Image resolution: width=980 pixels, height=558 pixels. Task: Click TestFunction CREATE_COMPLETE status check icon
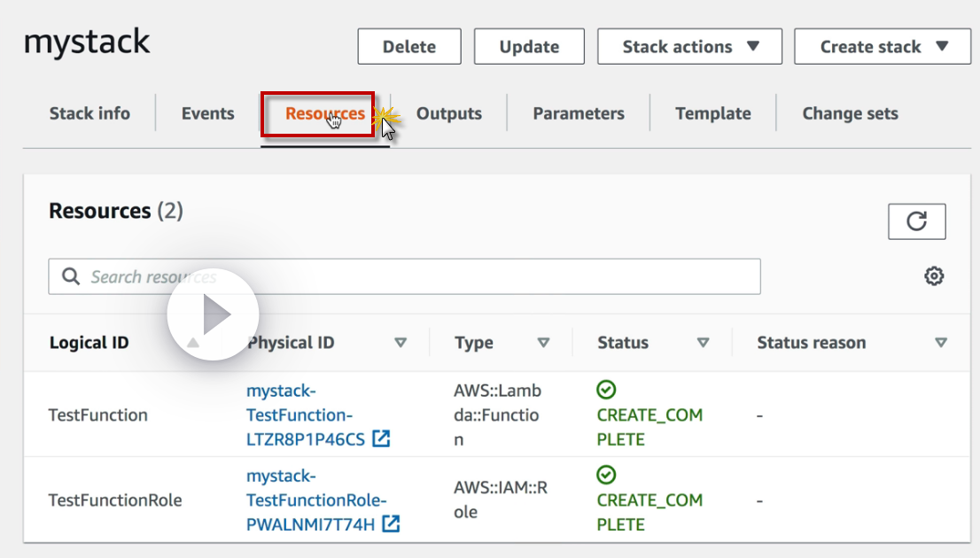(606, 390)
